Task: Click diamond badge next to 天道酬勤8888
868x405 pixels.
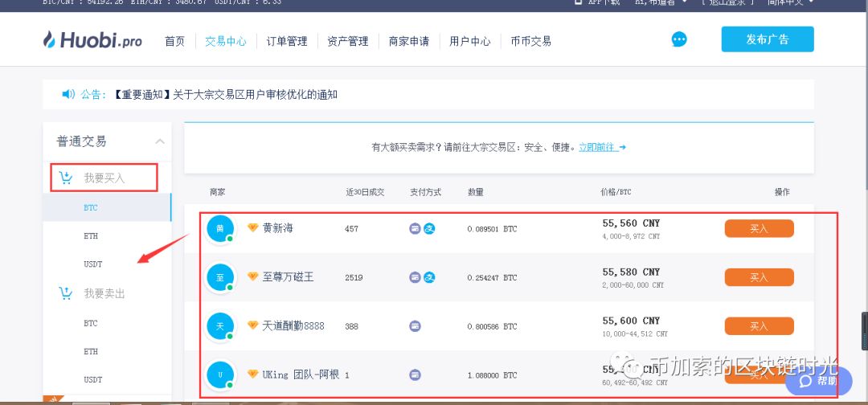Action: [x=253, y=325]
